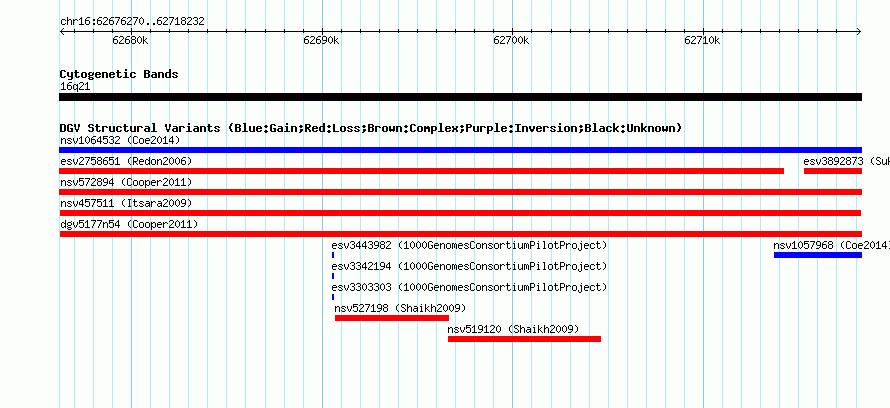Click the DGV Structural Variants track title

click(x=371, y=128)
